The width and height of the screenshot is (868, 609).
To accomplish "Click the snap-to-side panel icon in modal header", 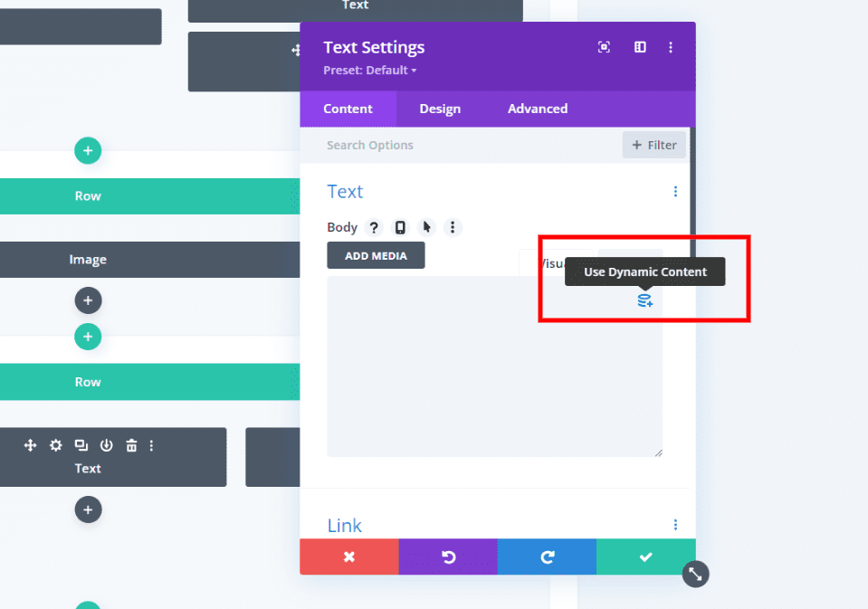I will coord(640,47).
